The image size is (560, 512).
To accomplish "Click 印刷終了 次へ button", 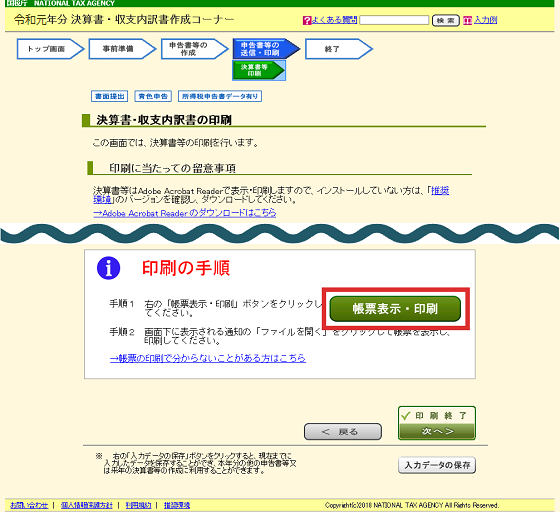I will (x=437, y=423).
